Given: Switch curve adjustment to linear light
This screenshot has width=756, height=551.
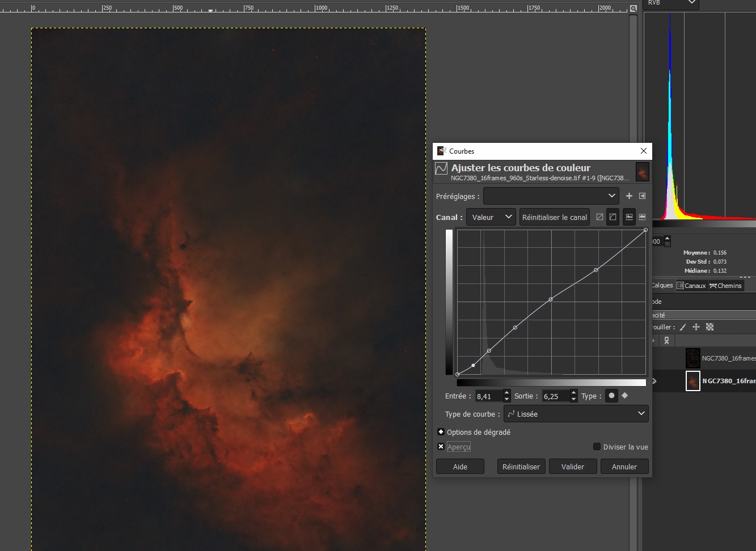Looking at the screenshot, I should (x=599, y=217).
